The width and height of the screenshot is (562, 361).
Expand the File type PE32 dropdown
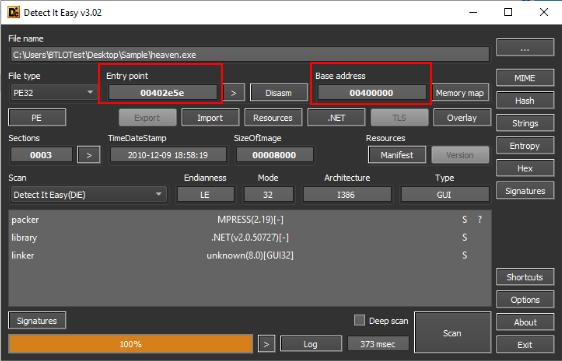[53, 93]
